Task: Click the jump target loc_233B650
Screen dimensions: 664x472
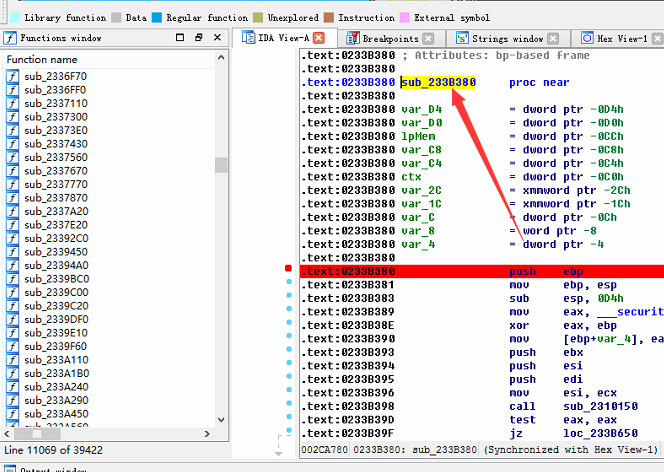Action: click(x=601, y=433)
